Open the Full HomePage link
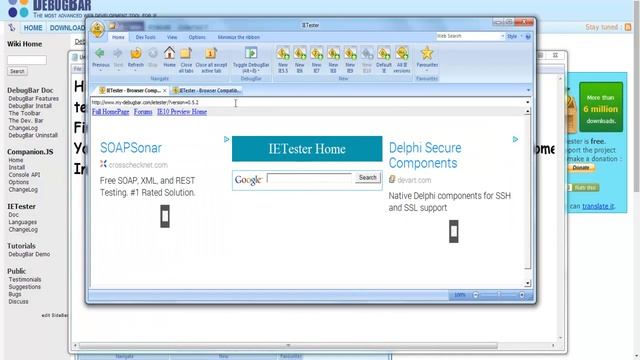This screenshot has height=360, width=640. tap(111, 112)
